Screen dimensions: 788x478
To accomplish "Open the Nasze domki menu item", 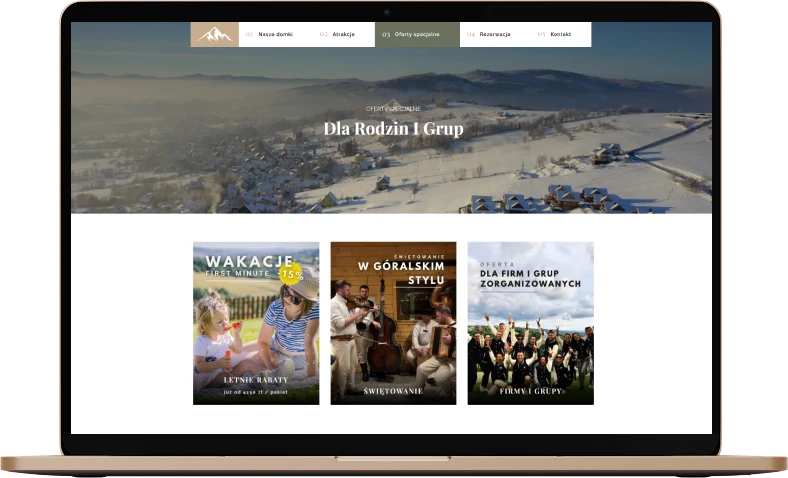I will click(x=275, y=35).
